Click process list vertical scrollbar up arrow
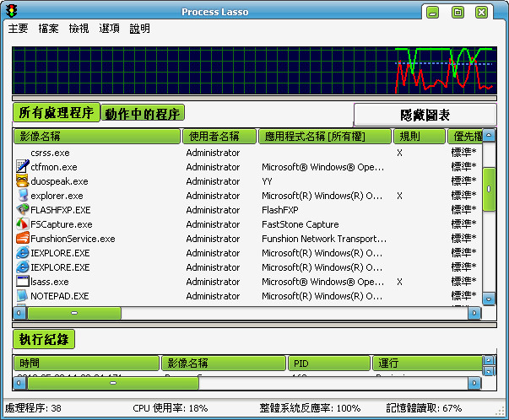The image size is (509, 420). click(x=489, y=135)
